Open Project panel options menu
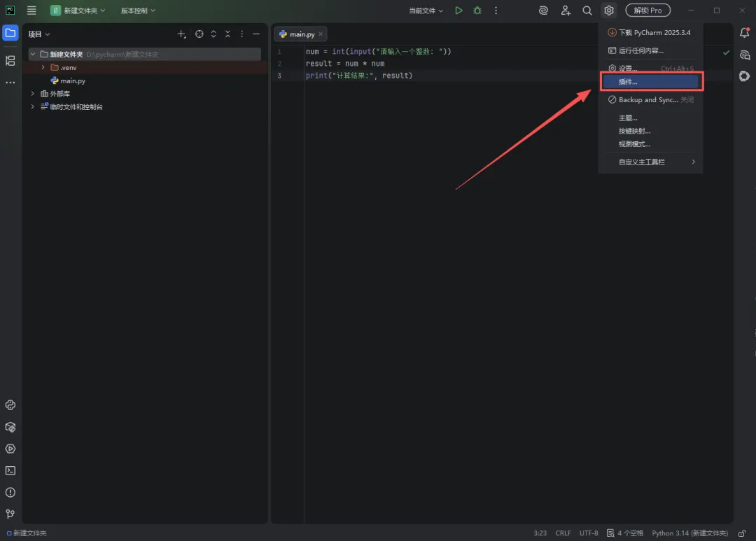 [x=242, y=34]
